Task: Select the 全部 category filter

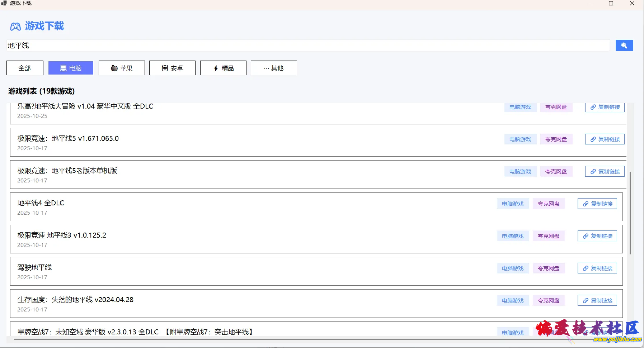Action: tap(25, 68)
